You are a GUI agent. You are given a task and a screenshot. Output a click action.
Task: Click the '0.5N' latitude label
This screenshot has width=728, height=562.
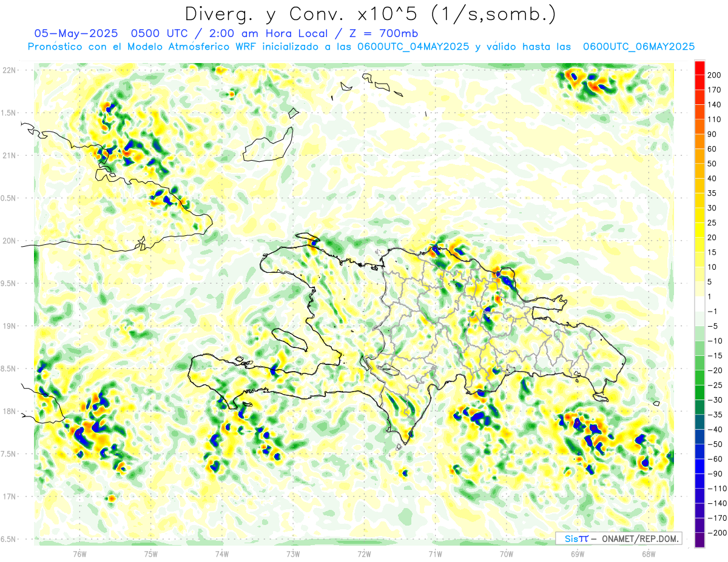pos(8,198)
